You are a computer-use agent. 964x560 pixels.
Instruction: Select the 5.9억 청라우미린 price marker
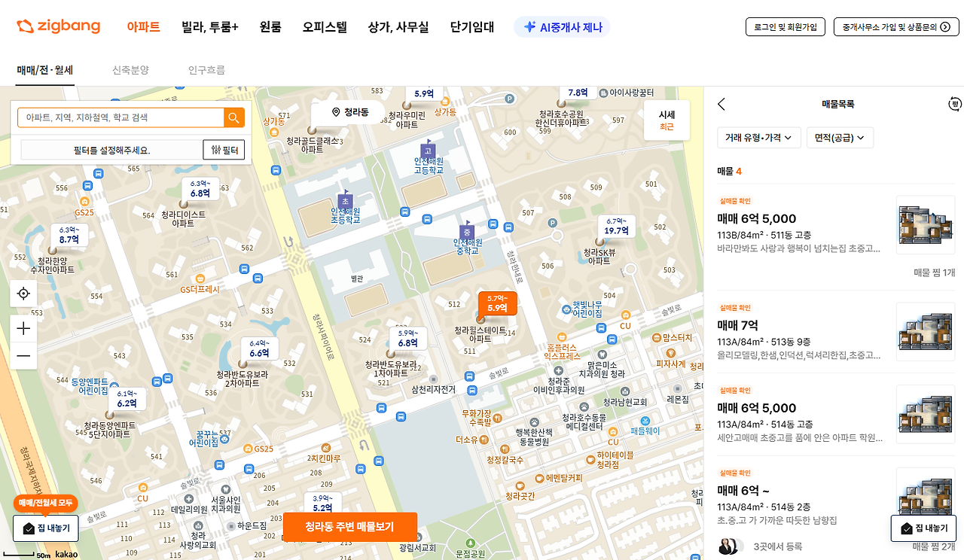click(x=424, y=93)
